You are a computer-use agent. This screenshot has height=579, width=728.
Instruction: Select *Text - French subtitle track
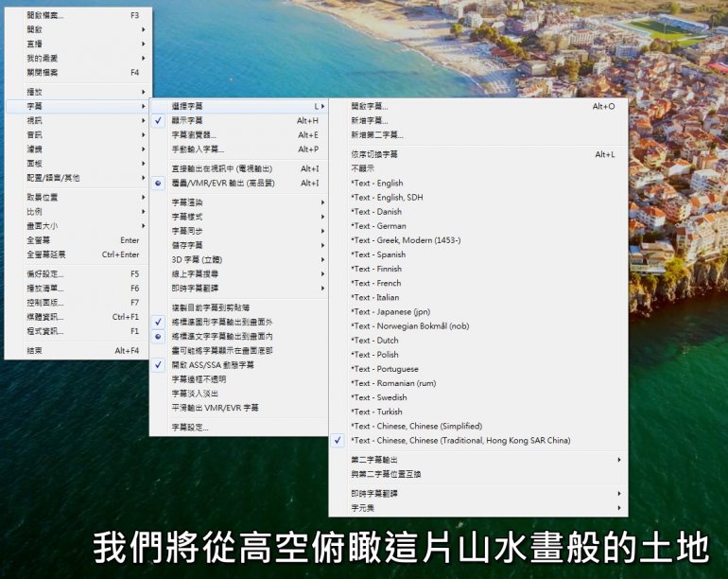478,283
